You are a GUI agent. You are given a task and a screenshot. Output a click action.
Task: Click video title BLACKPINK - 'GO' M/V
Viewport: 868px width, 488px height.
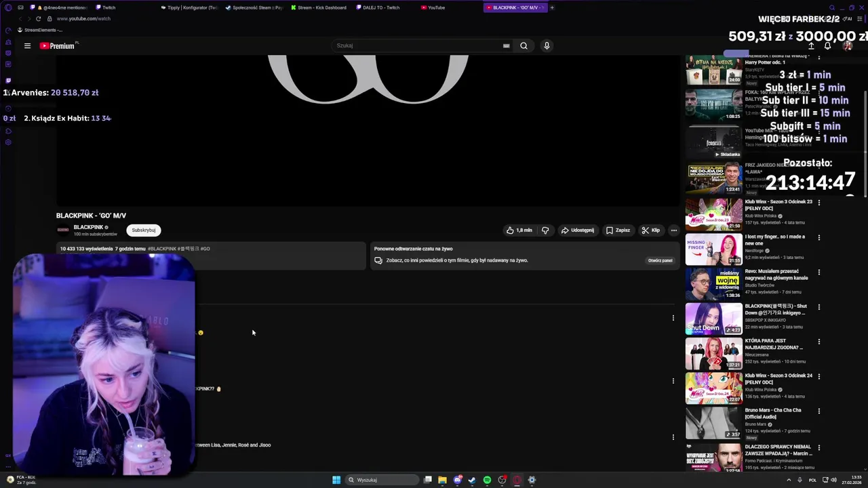pos(91,216)
